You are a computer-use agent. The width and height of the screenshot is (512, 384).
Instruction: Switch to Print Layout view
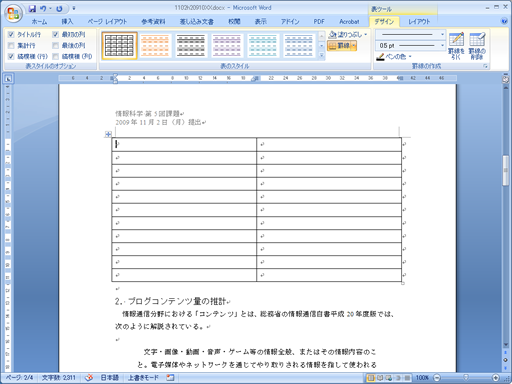(x=370, y=378)
